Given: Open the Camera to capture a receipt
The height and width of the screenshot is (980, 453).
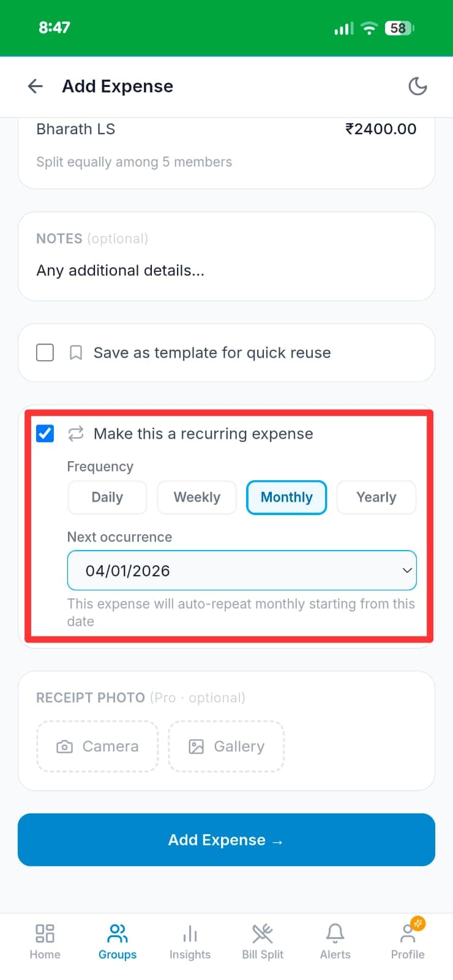Looking at the screenshot, I should pyautogui.click(x=97, y=746).
